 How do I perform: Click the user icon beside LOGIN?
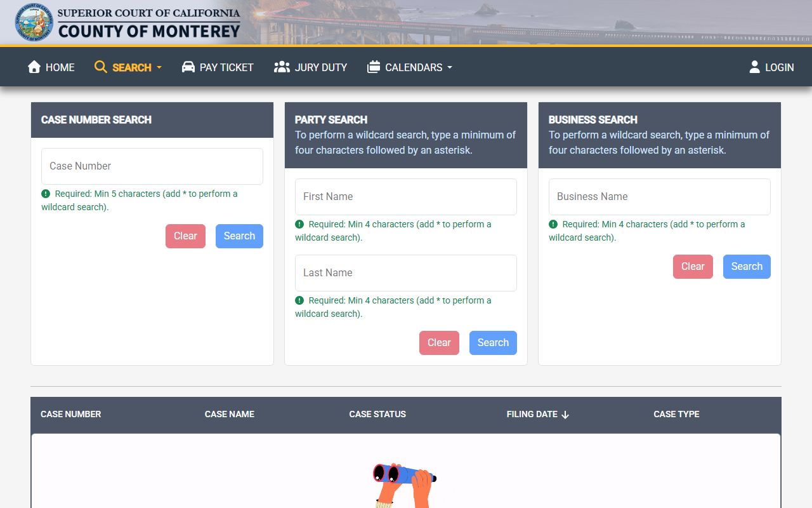click(x=754, y=67)
